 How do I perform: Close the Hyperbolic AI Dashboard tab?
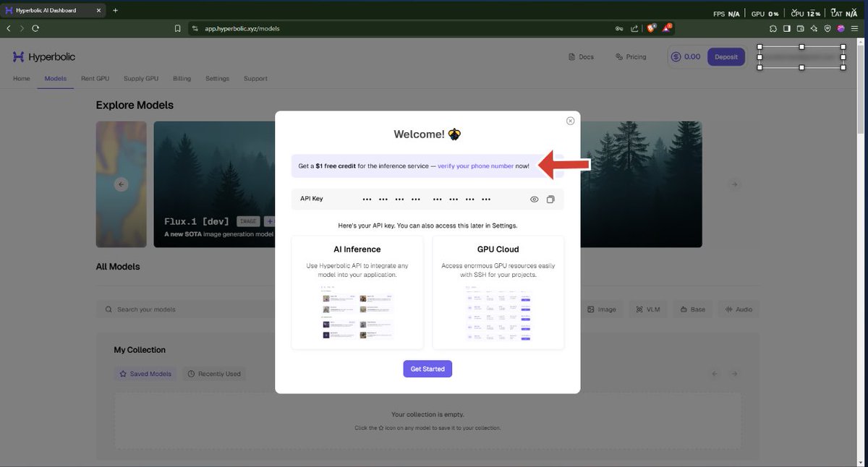tap(101, 10)
